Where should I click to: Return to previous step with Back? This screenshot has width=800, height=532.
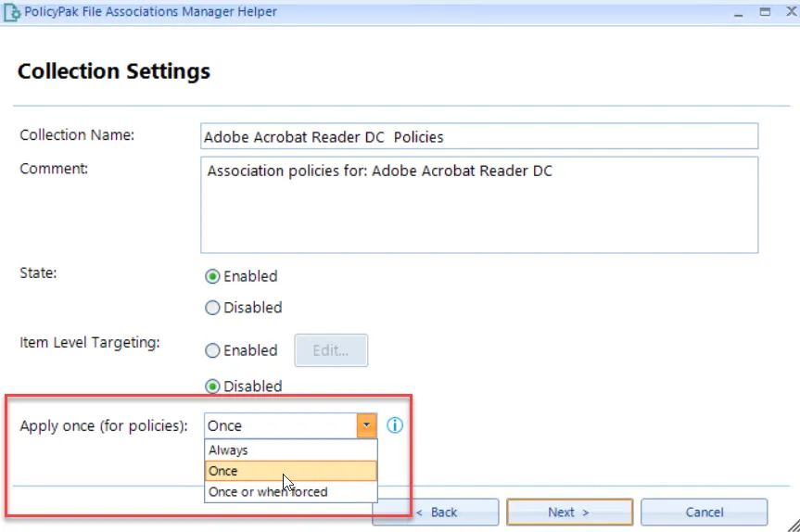(x=436, y=513)
